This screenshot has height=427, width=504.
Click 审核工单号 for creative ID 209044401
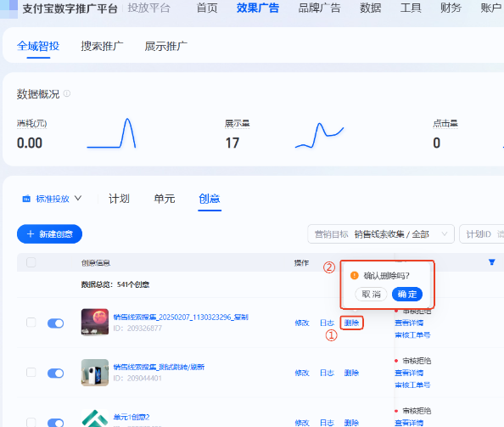coord(412,385)
